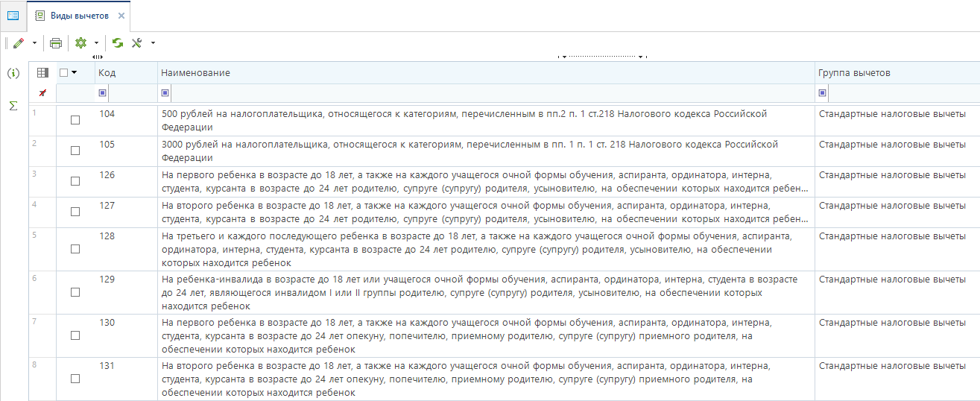Screen dimensions: 980x401
Task: Click the printer icon
Action: (x=56, y=43)
